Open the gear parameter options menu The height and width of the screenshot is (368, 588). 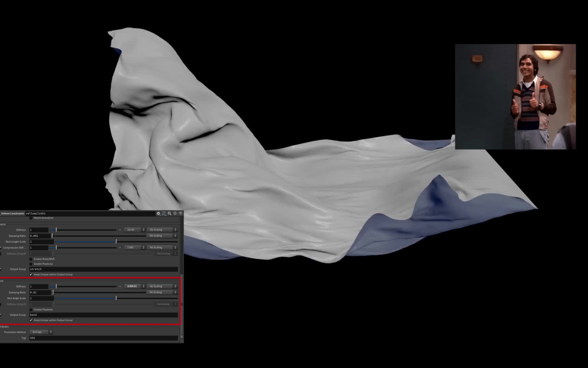point(158,213)
